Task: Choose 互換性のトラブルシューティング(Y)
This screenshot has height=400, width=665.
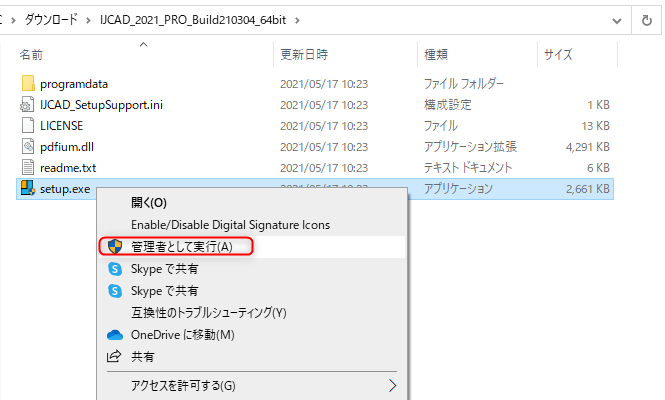Action: [x=209, y=313]
